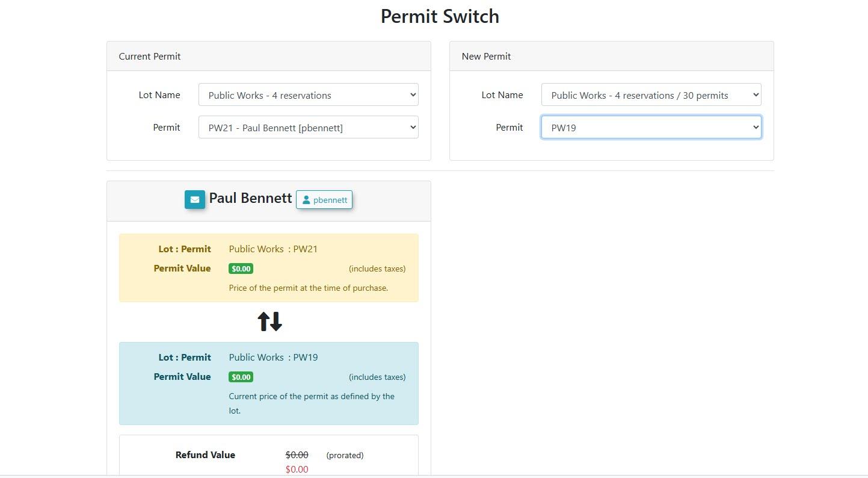Click the Paul Bennett name heading
The width and height of the screenshot is (868, 478).
click(x=251, y=198)
